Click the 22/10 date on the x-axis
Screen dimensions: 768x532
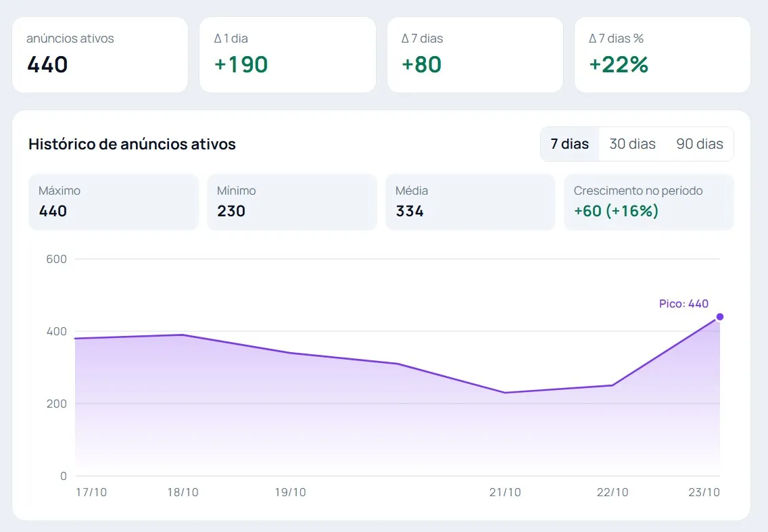click(x=613, y=492)
